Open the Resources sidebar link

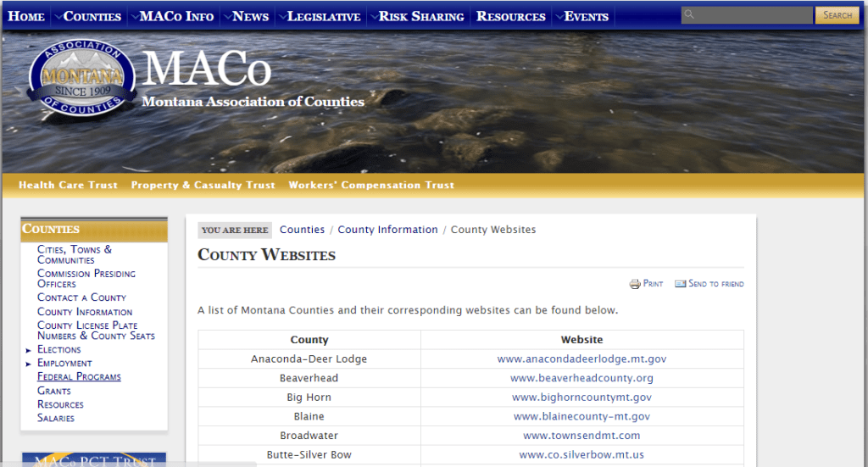(x=60, y=404)
